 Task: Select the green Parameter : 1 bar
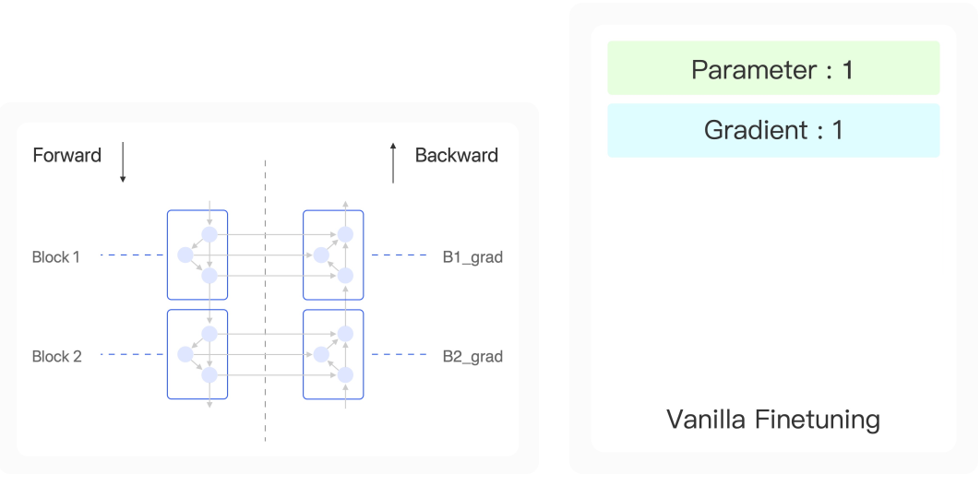773,68
